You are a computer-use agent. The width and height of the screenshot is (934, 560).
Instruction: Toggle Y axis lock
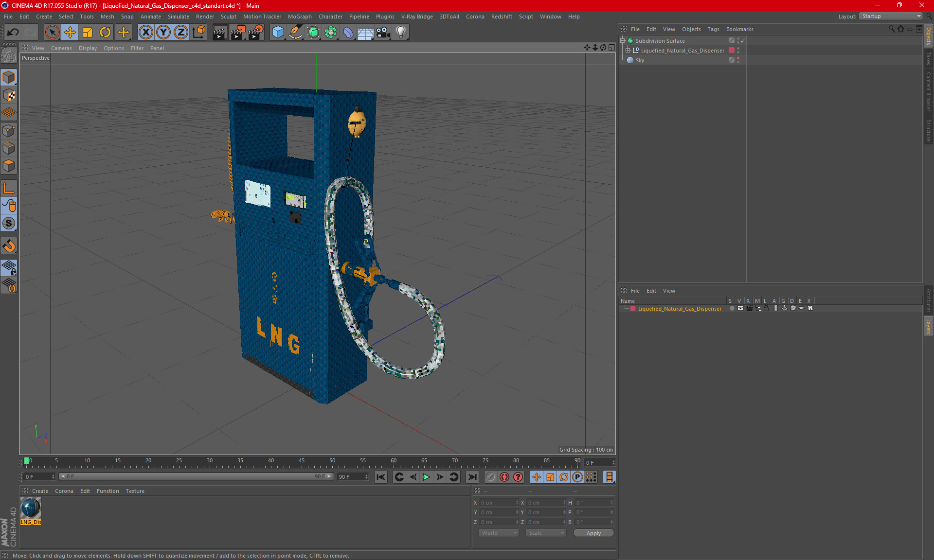tap(163, 33)
